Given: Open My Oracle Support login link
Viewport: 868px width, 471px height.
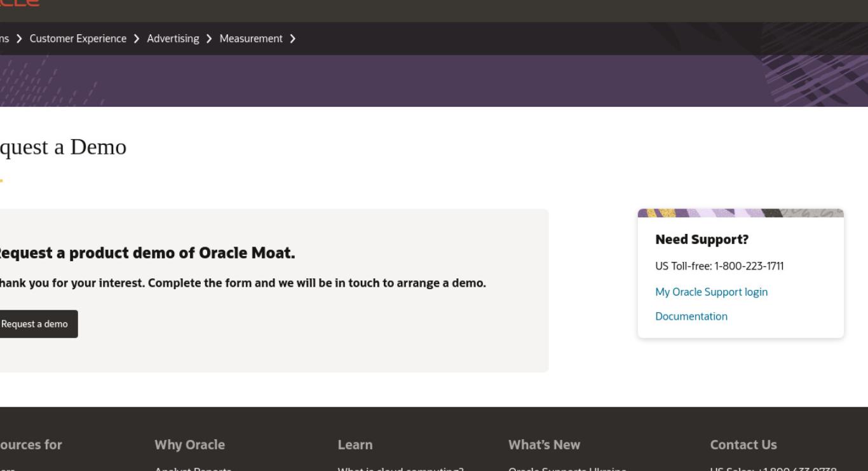Looking at the screenshot, I should pos(711,292).
